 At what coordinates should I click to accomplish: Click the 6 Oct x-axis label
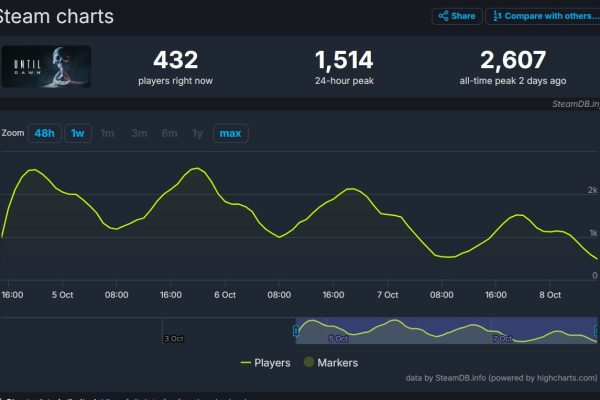point(225,295)
